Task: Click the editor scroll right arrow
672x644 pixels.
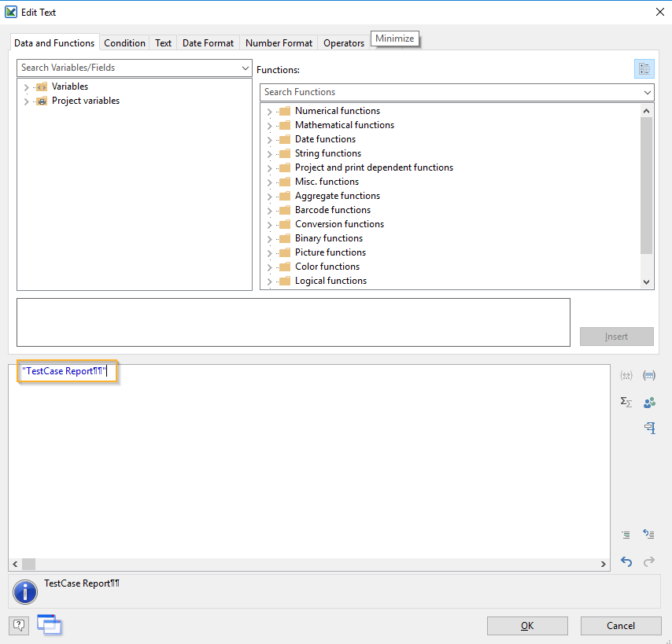Action: 603,564
